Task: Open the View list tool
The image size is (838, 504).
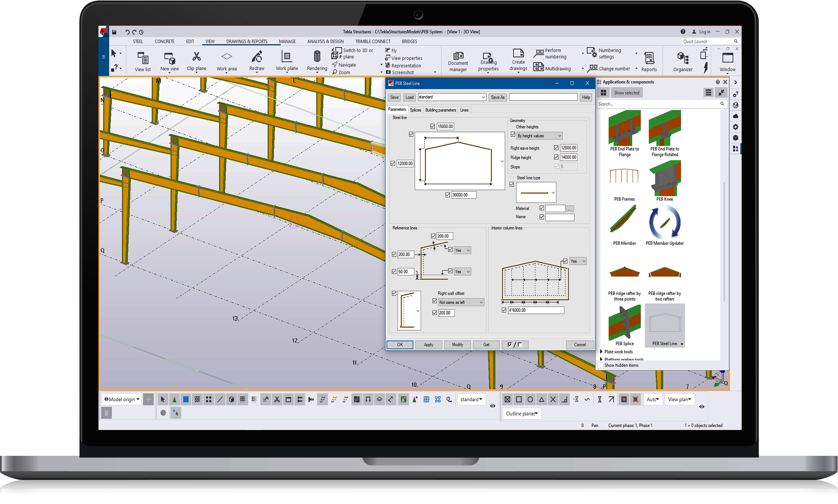Action: [x=143, y=61]
